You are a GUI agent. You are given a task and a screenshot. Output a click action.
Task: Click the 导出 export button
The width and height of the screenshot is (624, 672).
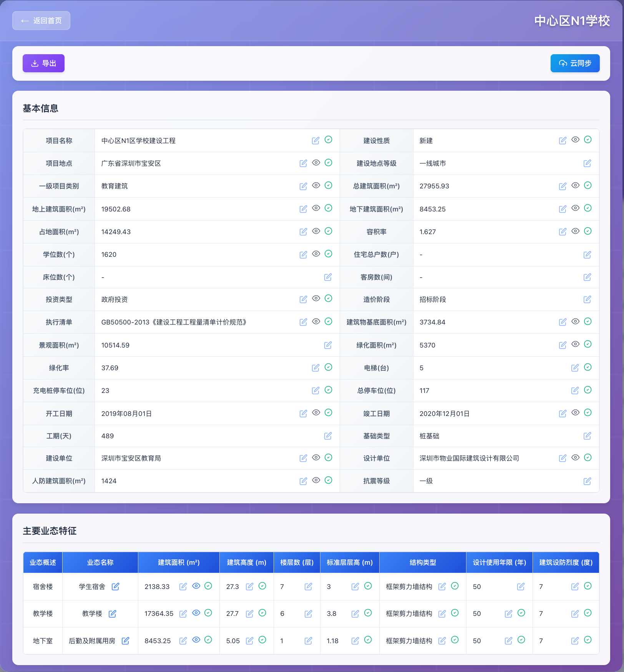pyautogui.click(x=43, y=63)
